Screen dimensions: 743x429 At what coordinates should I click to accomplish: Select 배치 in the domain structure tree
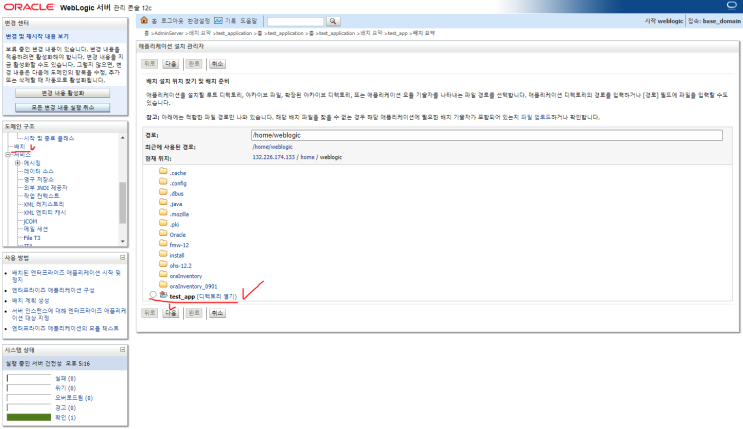tap(19, 146)
